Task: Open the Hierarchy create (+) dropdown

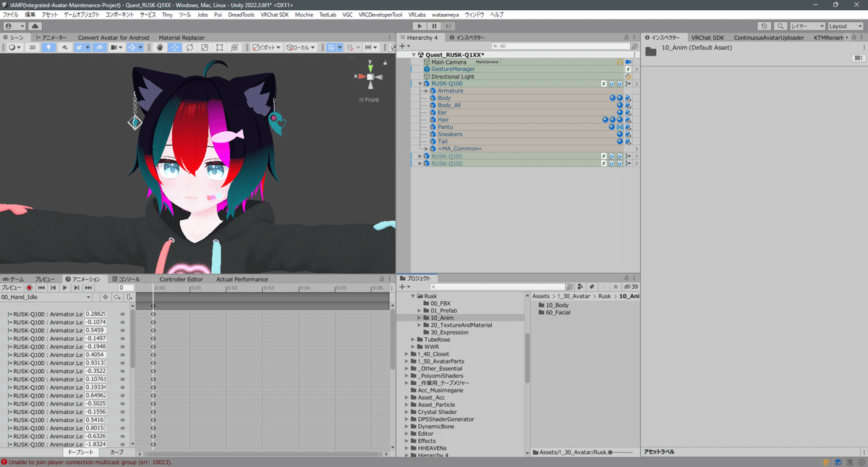Action: tap(405, 46)
